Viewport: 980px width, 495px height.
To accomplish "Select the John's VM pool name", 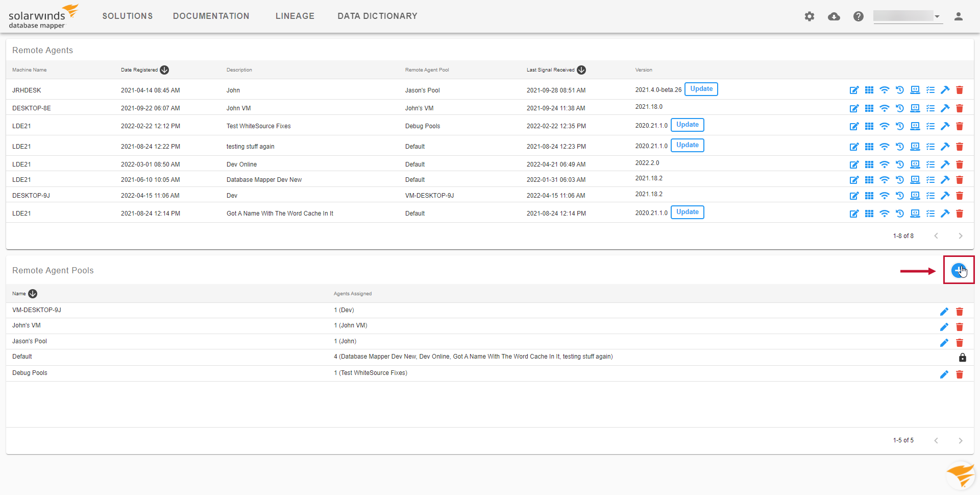I will click(27, 325).
